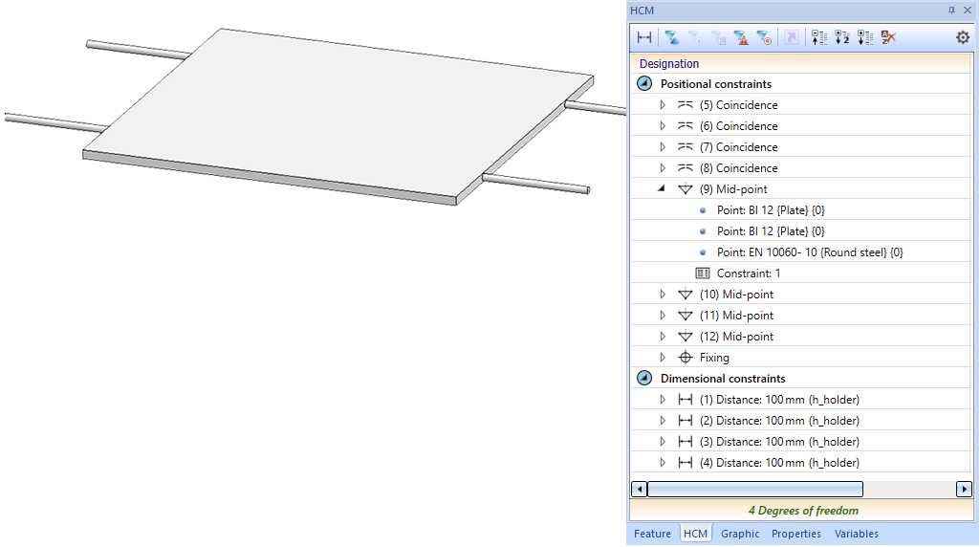Collapse the (9) Mid-point constraint

click(x=662, y=188)
